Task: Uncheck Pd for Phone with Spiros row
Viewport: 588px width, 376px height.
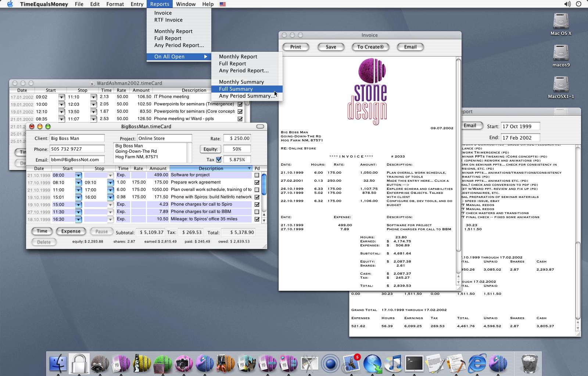Action: [x=257, y=197]
